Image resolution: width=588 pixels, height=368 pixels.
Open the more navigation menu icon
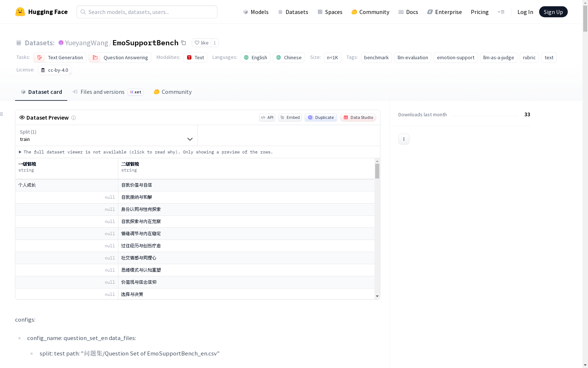point(501,12)
